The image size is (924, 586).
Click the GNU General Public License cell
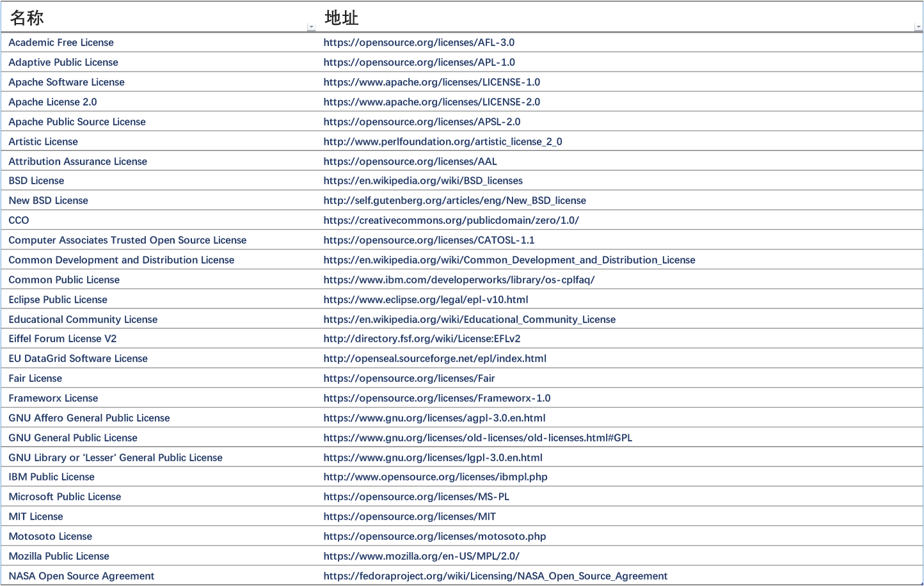pos(73,438)
